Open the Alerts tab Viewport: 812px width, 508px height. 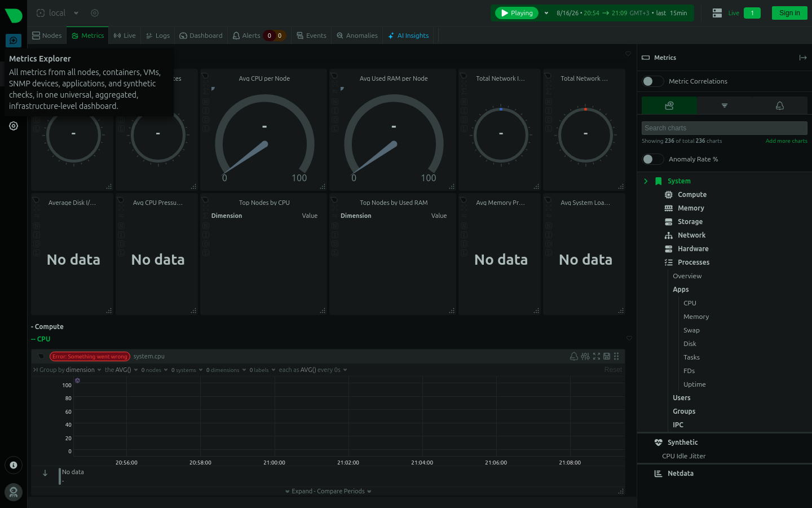point(258,36)
